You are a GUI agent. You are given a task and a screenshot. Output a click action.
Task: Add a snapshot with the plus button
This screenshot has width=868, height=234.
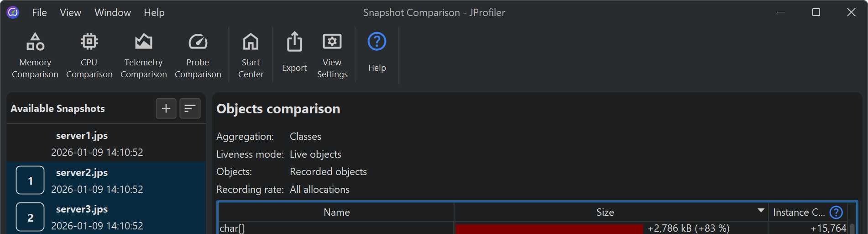(166, 108)
